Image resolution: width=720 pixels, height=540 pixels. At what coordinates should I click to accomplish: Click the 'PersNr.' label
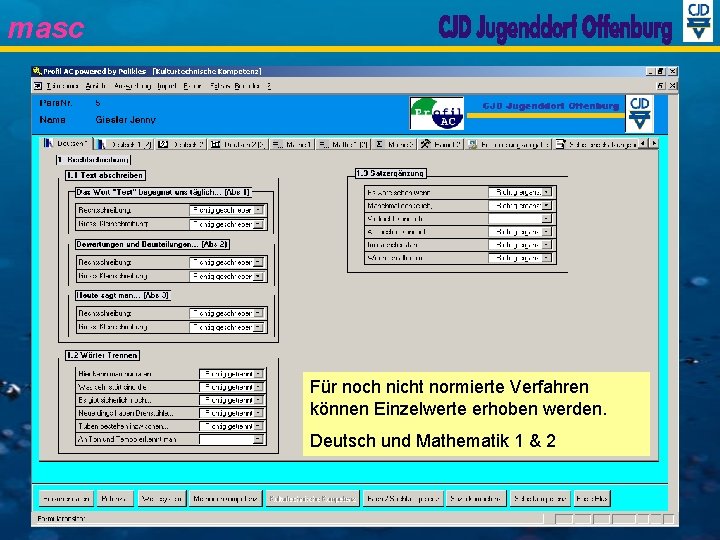click(56, 103)
